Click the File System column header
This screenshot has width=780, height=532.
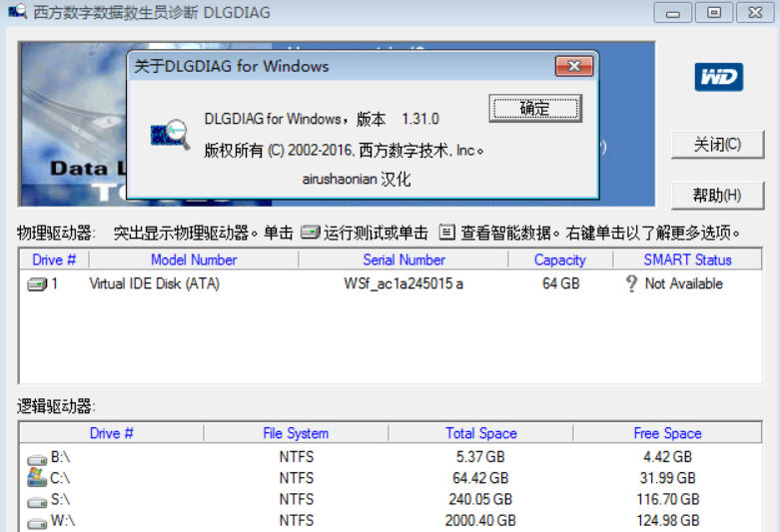pos(296,433)
